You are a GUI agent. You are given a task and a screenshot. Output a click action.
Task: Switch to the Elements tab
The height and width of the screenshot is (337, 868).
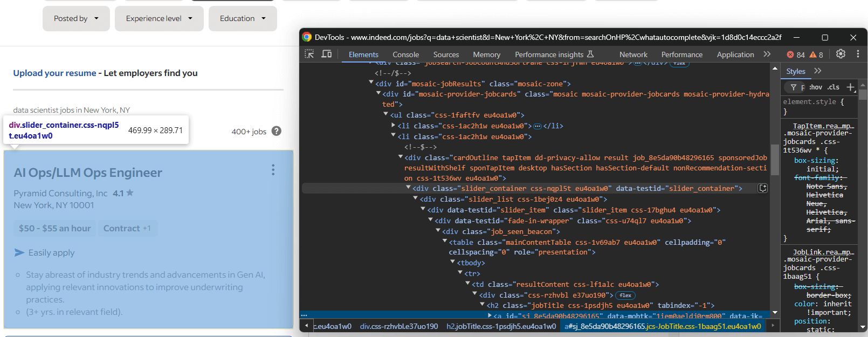[363, 54]
